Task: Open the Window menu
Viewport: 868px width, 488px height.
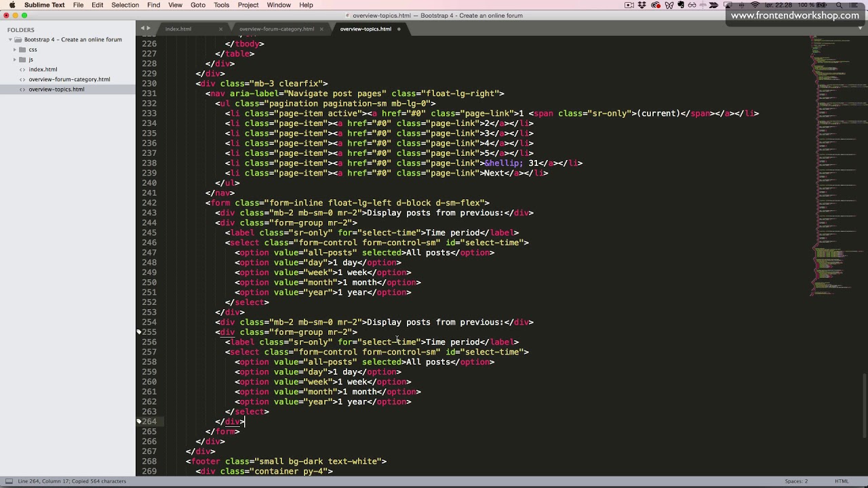Action: (x=279, y=5)
